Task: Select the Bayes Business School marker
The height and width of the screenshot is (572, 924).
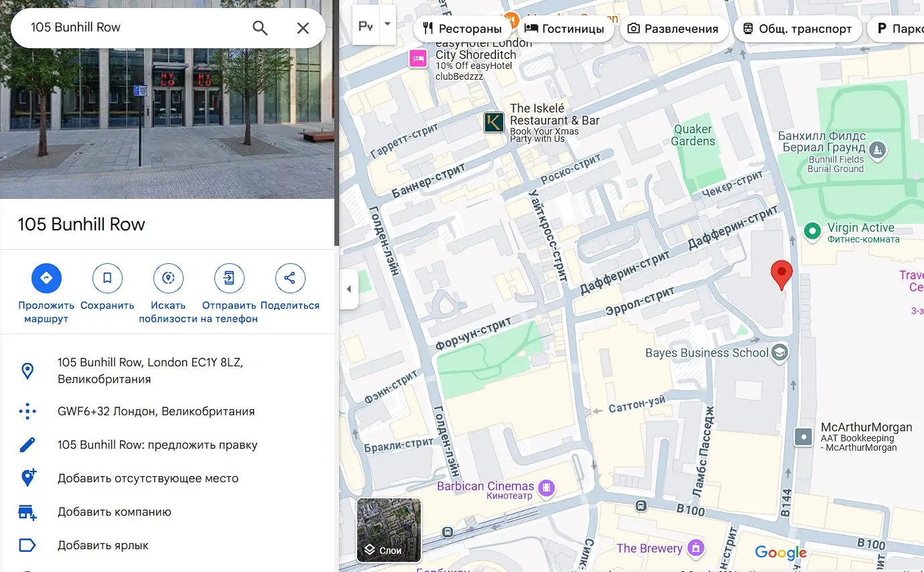Action: click(779, 352)
